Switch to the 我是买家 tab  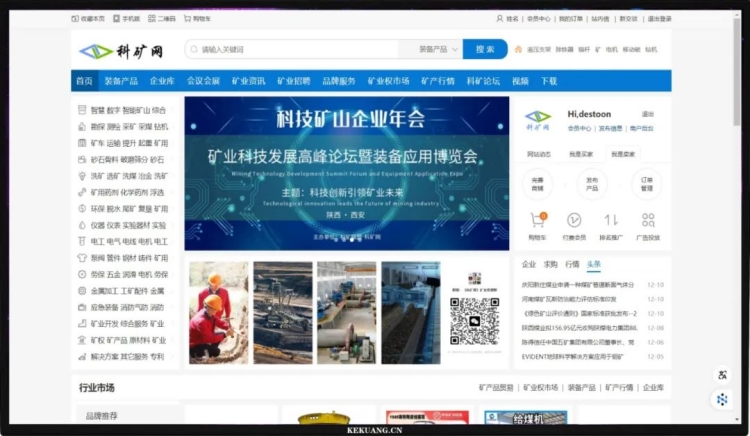[x=581, y=154]
